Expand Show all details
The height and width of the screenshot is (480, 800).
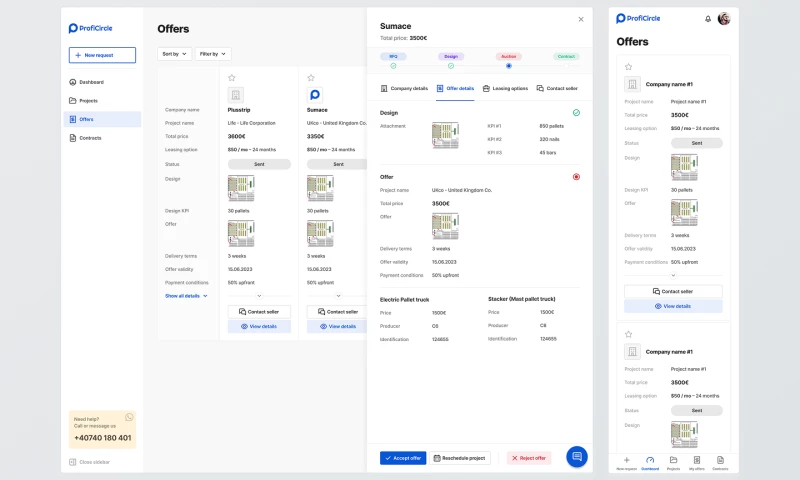click(186, 296)
